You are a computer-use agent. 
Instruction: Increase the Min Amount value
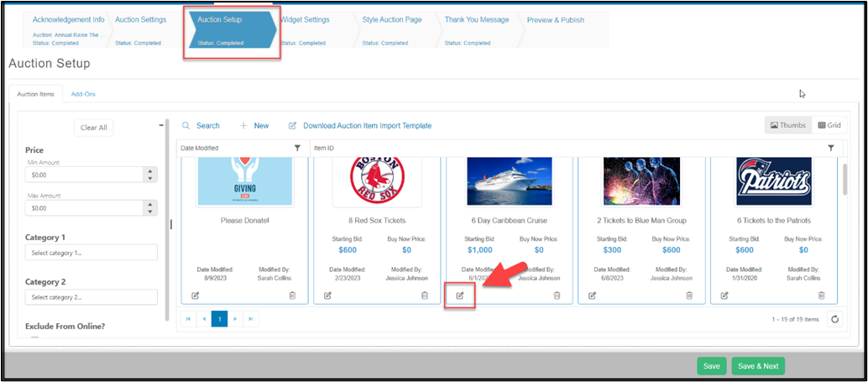[150, 171]
